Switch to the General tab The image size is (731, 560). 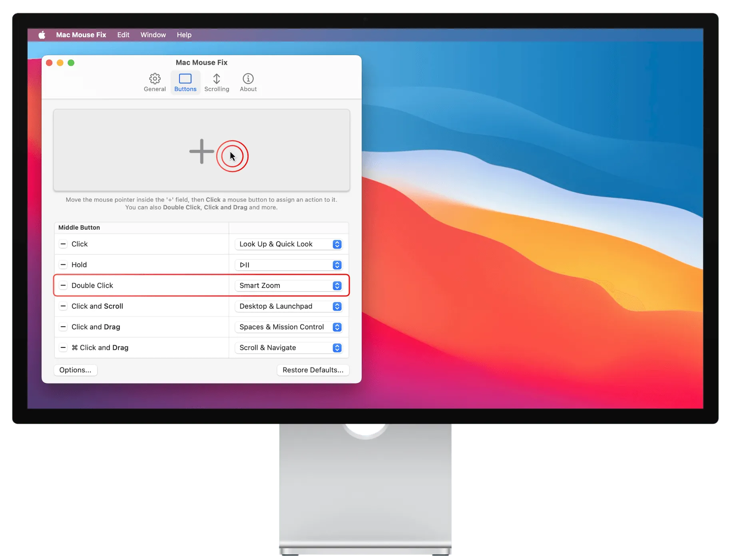(155, 83)
